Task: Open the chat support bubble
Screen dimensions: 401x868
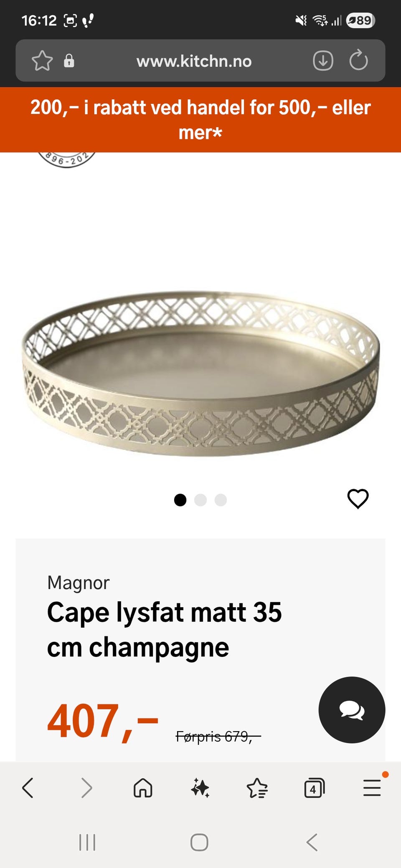Action: (352, 710)
